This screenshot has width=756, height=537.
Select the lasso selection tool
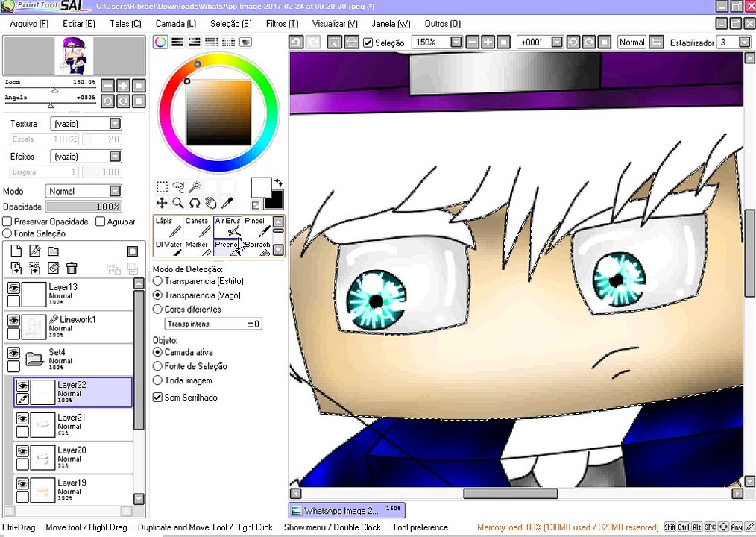pos(178,186)
